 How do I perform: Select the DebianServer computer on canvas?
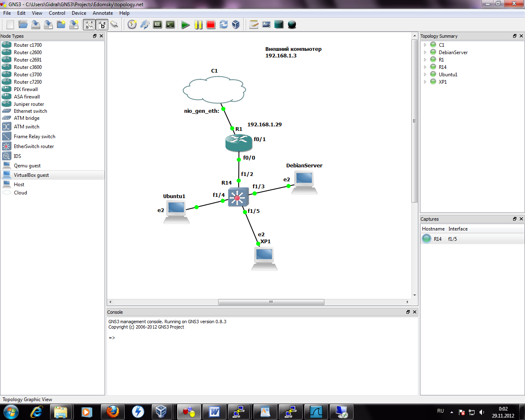pos(304,183)
